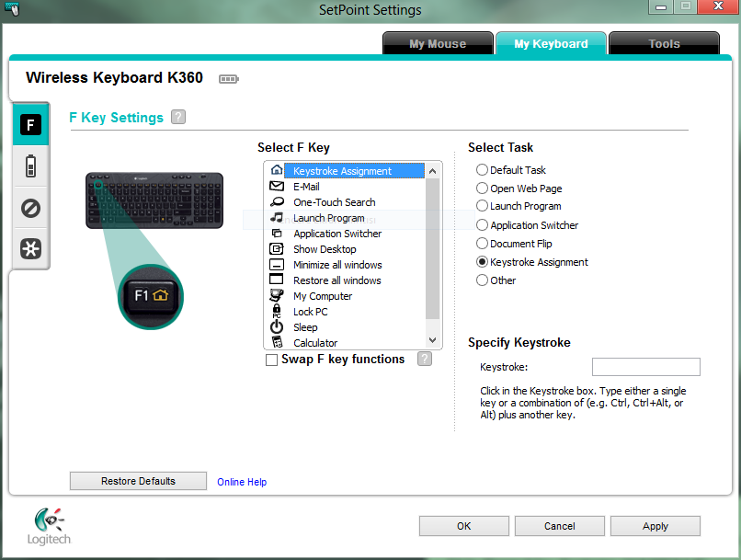Viewport: 741px width, 560px height.
Task: Select the Default Task radio button
Action: [482, 170]
